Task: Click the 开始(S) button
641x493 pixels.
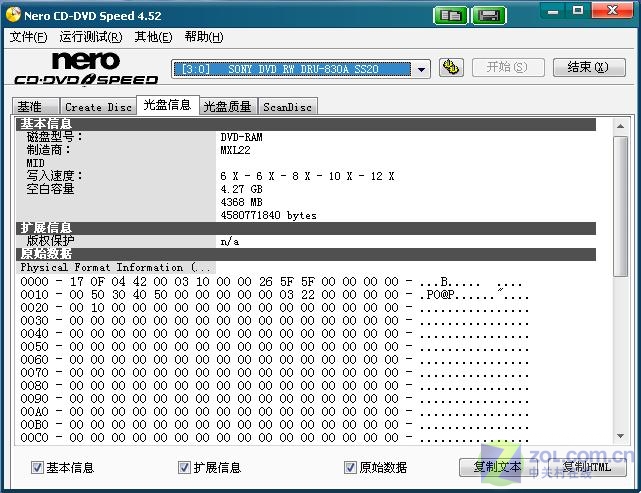Action: coord(508,67)
